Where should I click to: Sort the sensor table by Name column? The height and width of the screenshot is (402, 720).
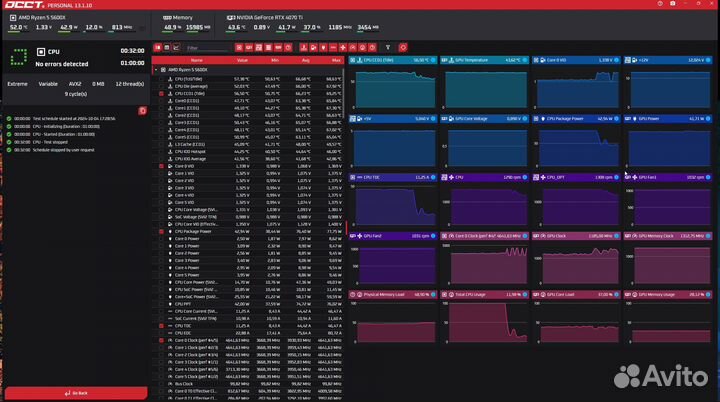[x=197, y=60]
